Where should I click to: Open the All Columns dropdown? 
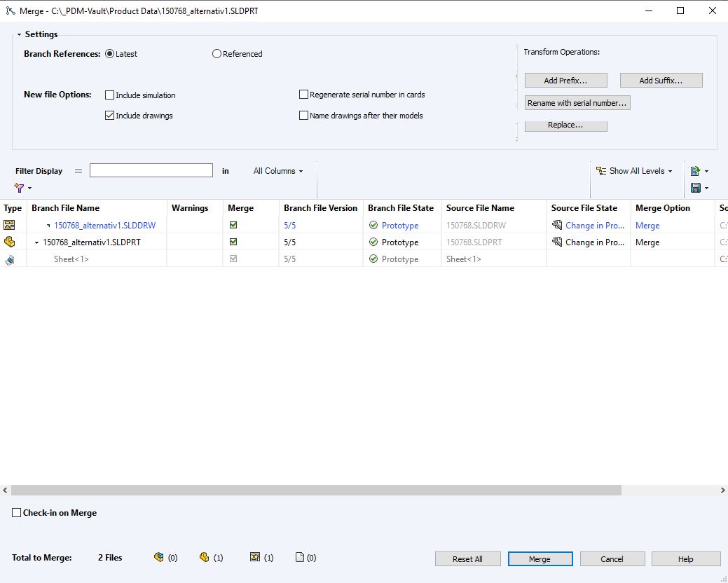[x=278, y=171]
